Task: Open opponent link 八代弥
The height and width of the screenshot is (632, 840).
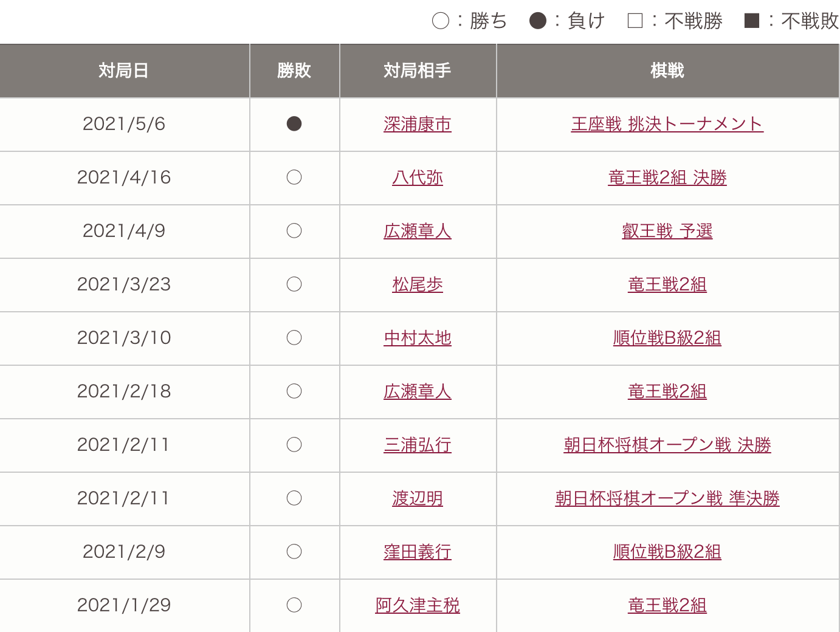Action: tap(418, 178)
